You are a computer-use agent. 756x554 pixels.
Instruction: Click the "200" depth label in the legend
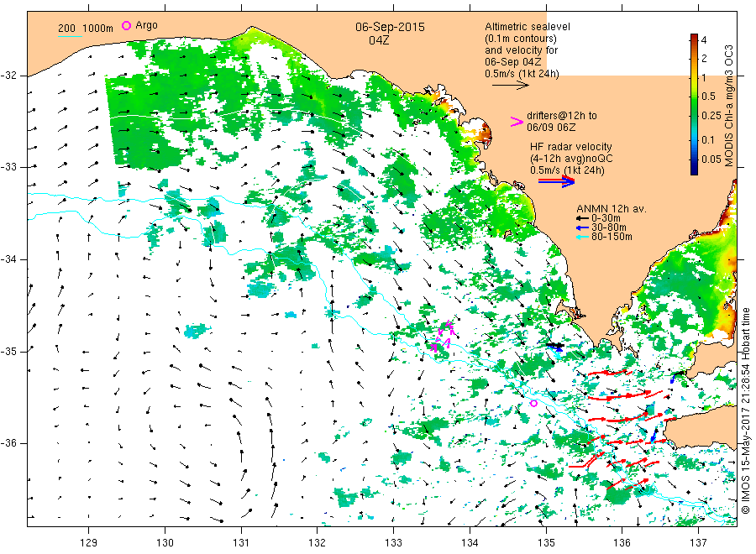(x=66, y=29)
